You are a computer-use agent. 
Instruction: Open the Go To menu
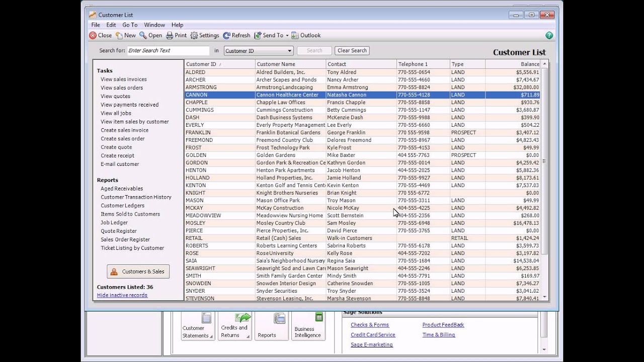tap(130, 25)
